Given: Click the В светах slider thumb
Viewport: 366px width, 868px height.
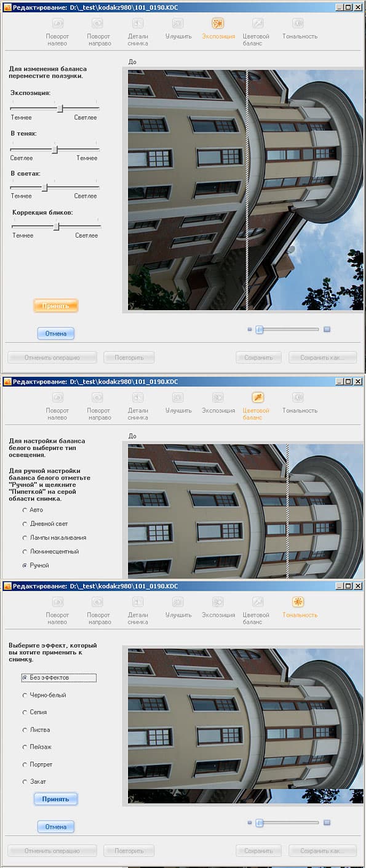Looking at the screenshot, I should click(x=45, y=187).
